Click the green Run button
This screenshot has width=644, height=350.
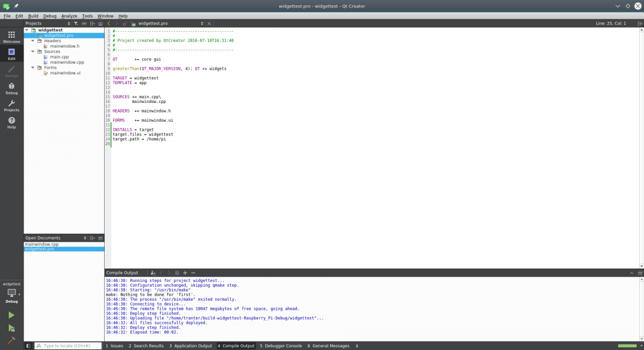pos(11,315)
